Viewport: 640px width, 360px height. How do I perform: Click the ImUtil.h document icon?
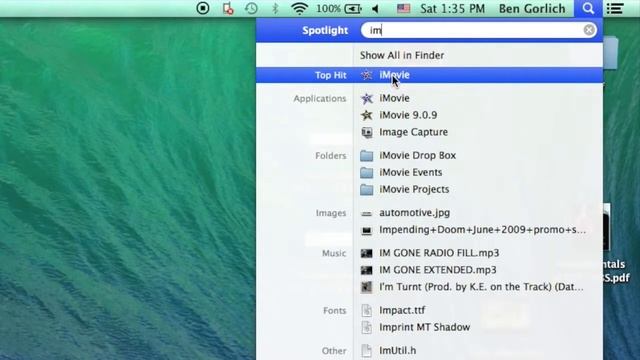pyautogui.click(x=367, y=351)
